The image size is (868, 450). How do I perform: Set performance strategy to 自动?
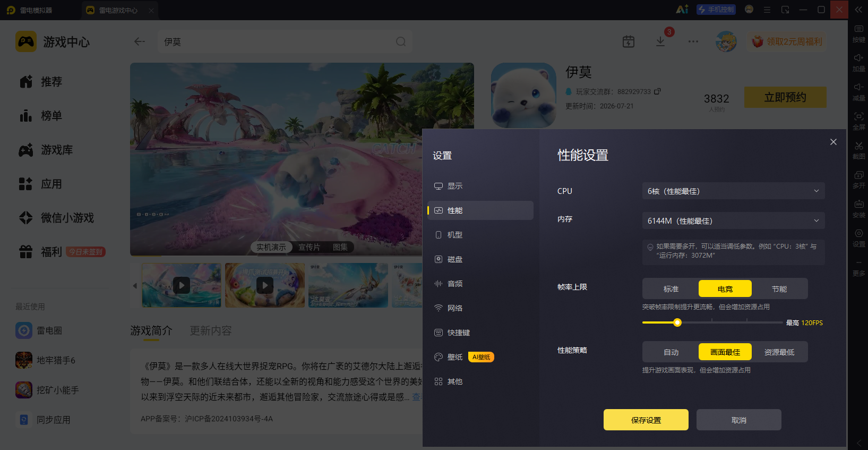click(x=671, y=352)
